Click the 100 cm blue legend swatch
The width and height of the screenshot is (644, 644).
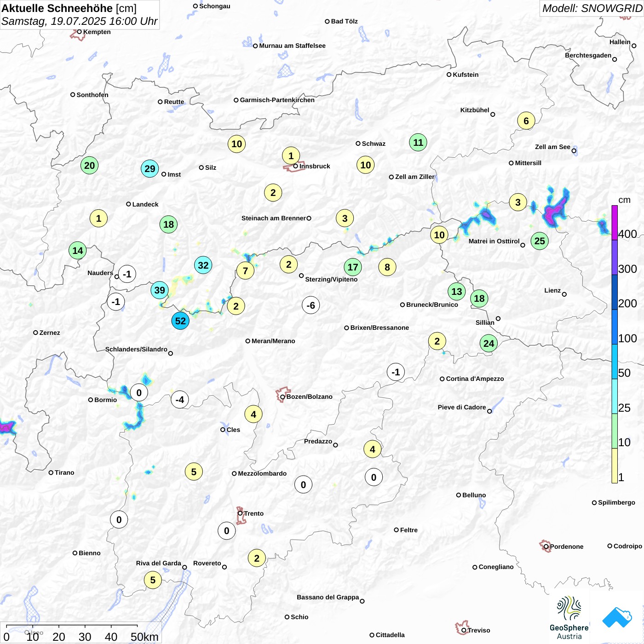coord(615,327)
